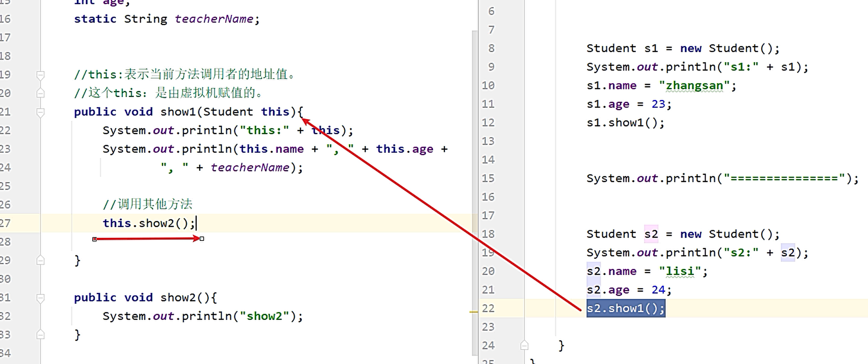
Task: Click 's2.age = 24;' statement
Action: point(629,290)
